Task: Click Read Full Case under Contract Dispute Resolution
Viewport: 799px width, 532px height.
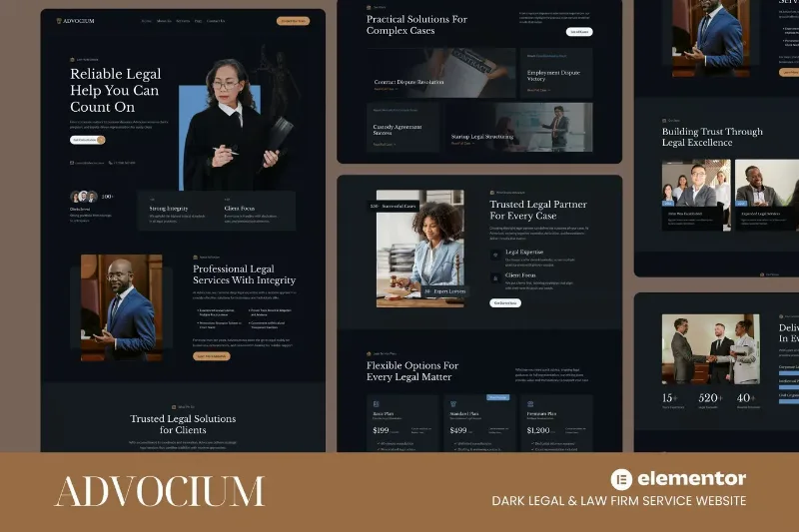Action: pyautogui.click(x=386, y=89)
